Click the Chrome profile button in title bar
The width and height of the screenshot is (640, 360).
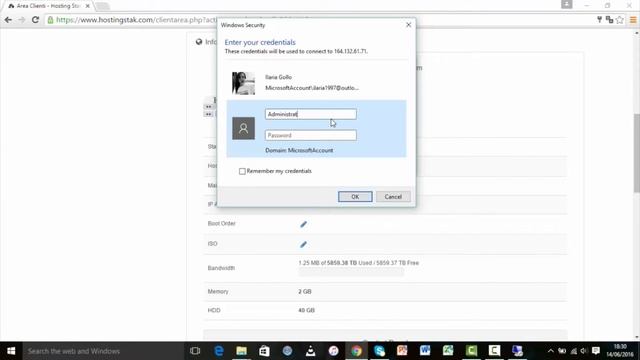click(567, 4)
